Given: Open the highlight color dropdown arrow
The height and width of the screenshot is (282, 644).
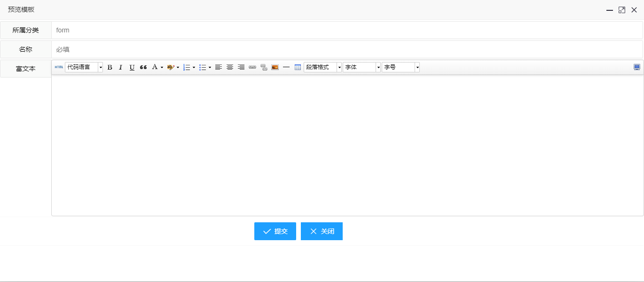Looking at the screenshot, I should click(178, 67).
